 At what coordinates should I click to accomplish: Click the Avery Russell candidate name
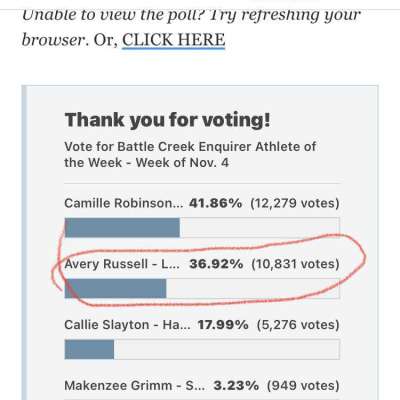coord(122,264)
